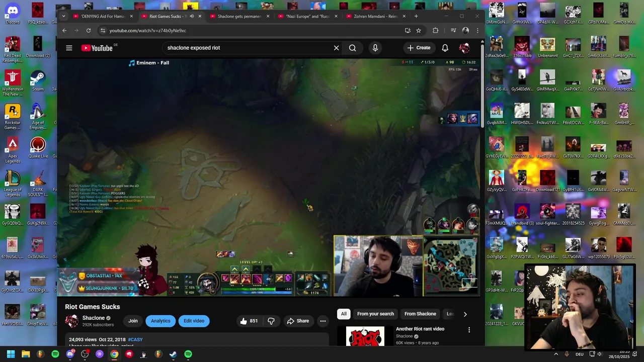
Task: Open Analytics for this video
Action: (160, 321)
